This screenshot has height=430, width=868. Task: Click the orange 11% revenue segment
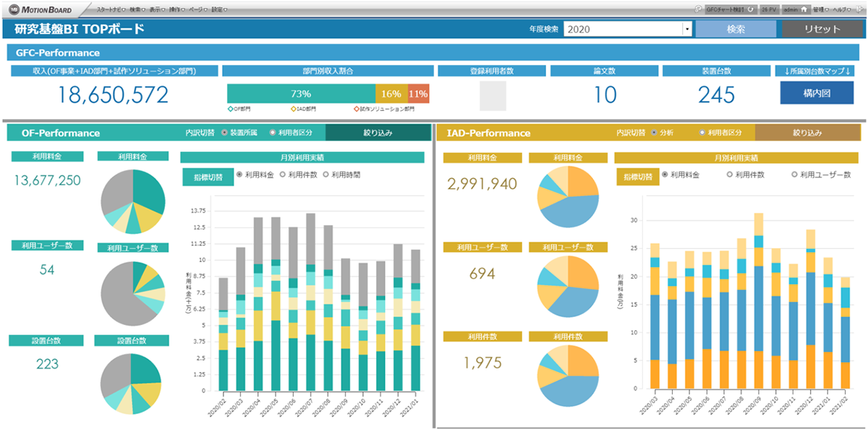418,94
